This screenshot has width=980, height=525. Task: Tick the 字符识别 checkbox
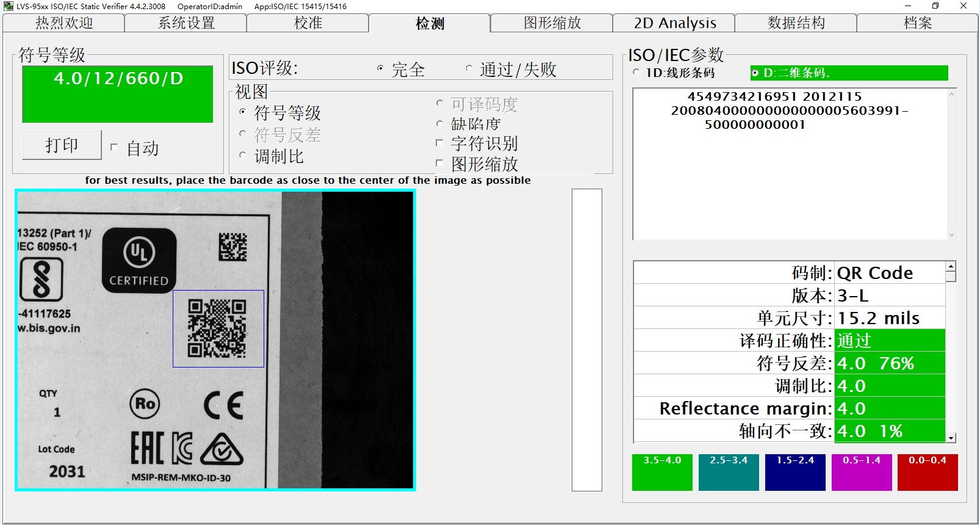(x=439, y=143)
